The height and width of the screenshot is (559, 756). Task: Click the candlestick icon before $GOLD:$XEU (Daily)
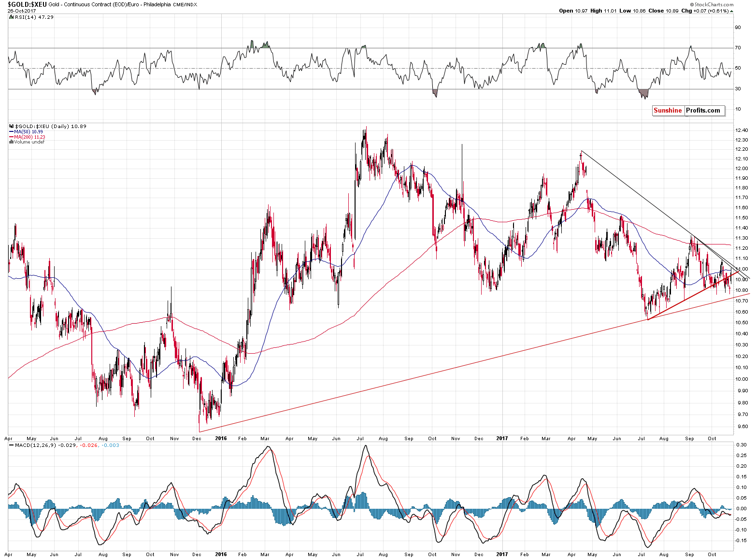point(12,126)
